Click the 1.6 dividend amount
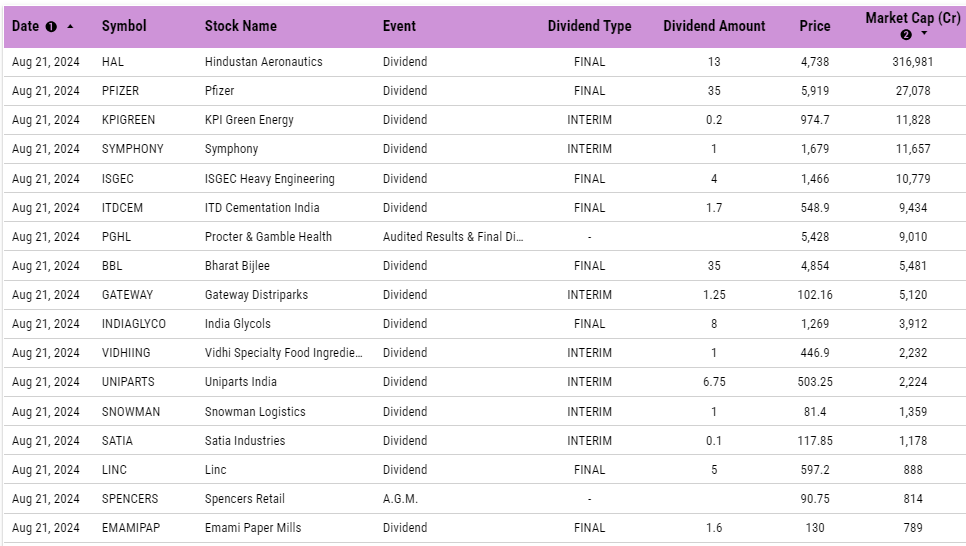The image size is (966, 546). pyautogui.click(x=714, y=528)
